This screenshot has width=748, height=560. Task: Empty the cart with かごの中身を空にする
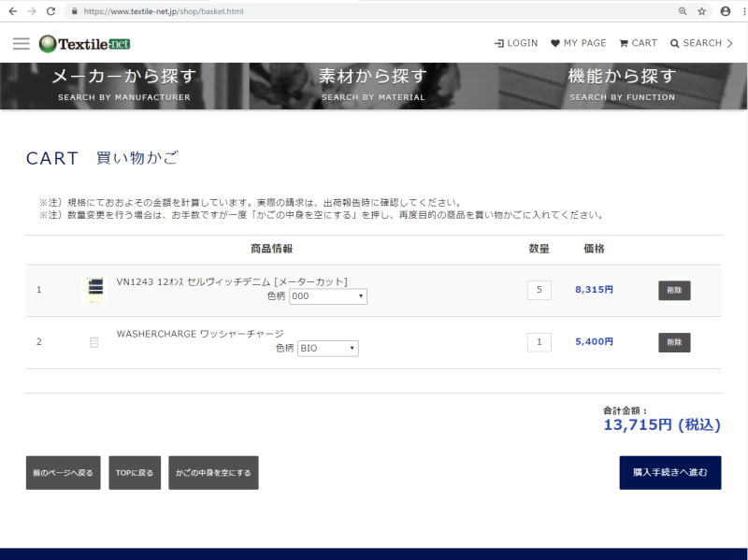tap(213, 473)
